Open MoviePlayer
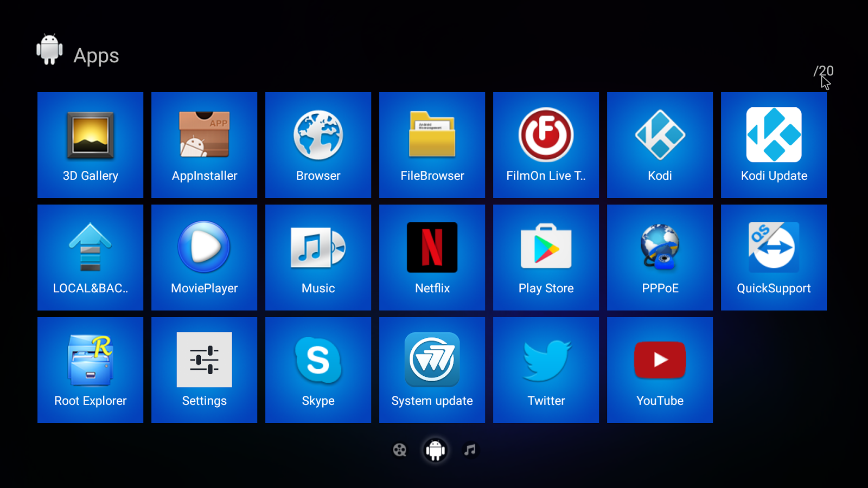The image size is (868, 488). [204, 258]
